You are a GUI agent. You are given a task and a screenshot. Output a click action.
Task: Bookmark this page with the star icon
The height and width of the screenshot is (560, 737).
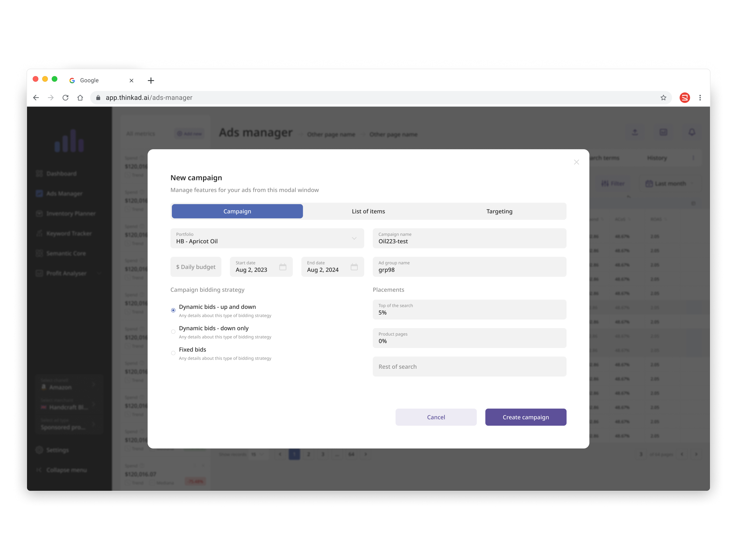pyautogui.click(x=663, y=98)
